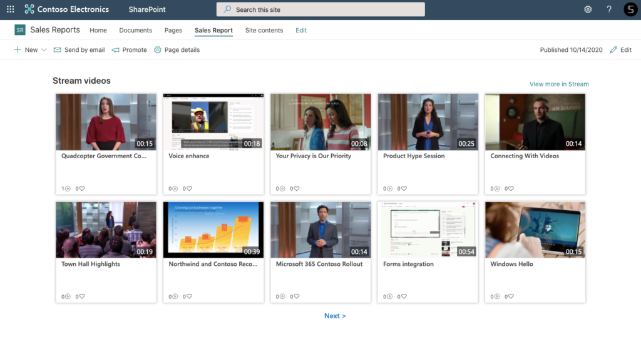Open the Page details button label

click(182, 50)
